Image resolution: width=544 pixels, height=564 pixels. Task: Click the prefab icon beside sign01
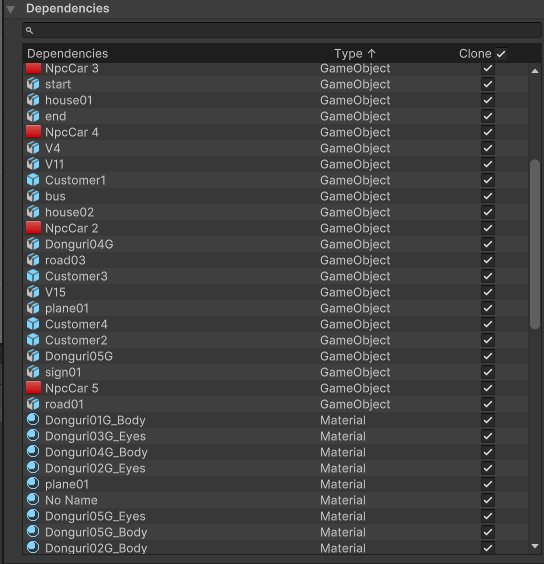point(33,372)
